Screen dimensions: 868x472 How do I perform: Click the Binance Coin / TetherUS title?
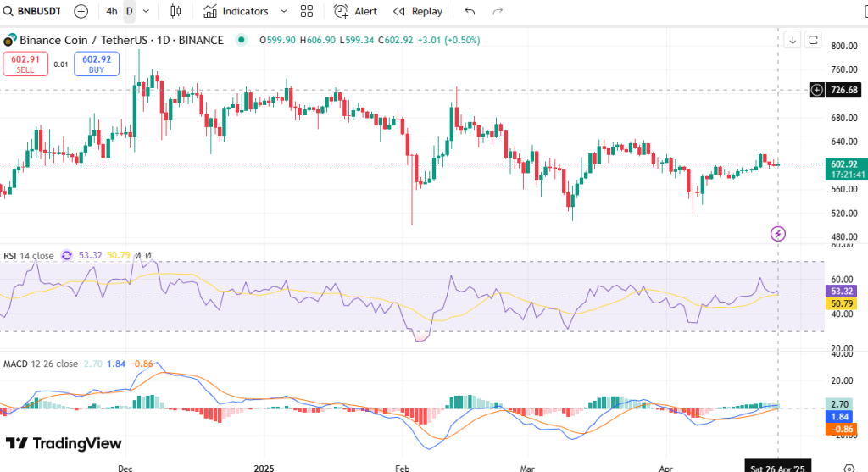point(83,40)
